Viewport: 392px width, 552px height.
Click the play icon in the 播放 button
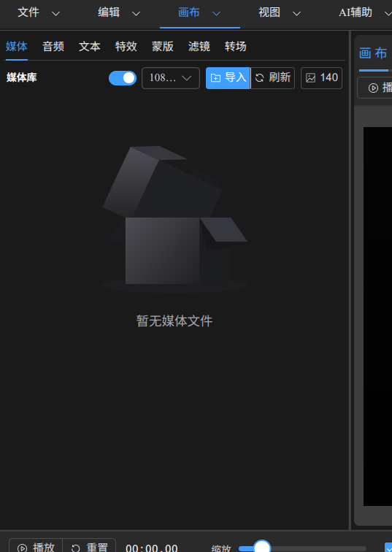click(22, 548)
